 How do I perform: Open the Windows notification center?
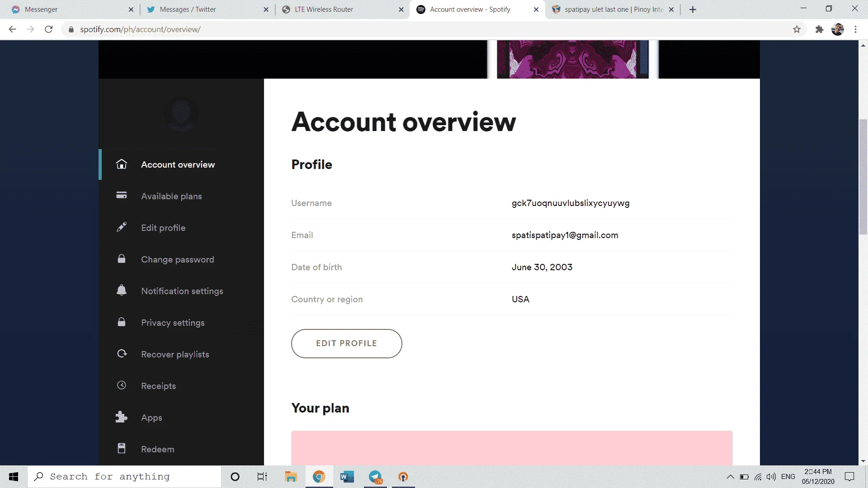(x=849, y=477)
